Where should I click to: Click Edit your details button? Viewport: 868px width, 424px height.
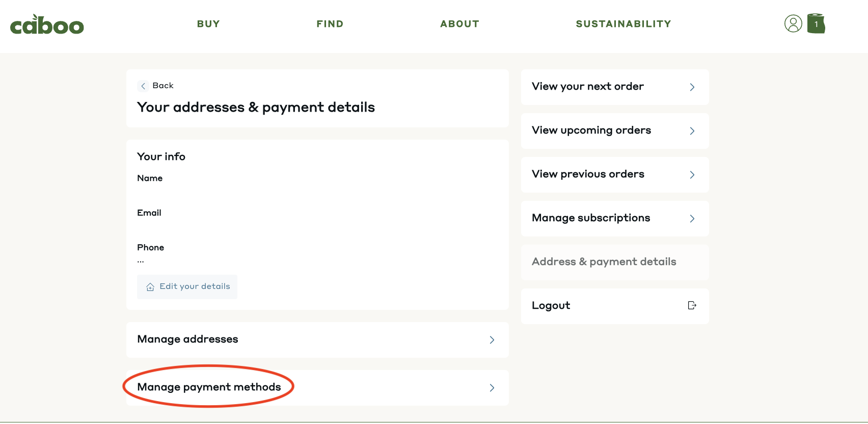click(x=187, y=287)
